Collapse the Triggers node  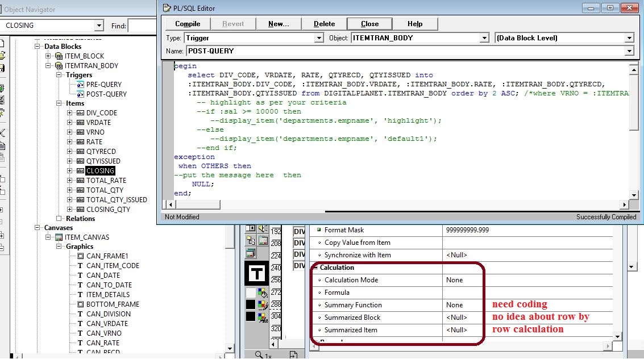59,74
